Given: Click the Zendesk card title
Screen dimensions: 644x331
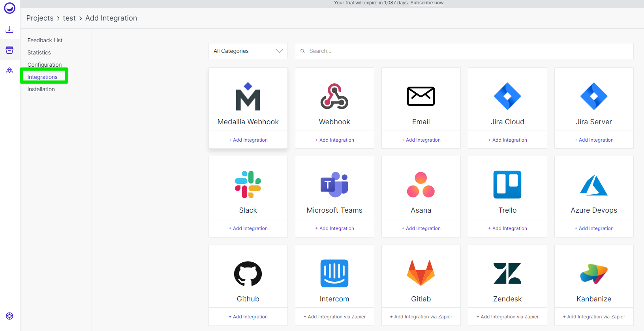Looking at the screenshot, I should pyautogui.click(x=507, y=299).
